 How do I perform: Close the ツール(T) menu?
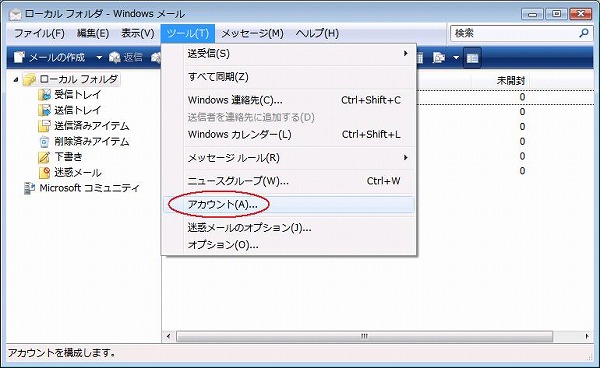(188, 33)
